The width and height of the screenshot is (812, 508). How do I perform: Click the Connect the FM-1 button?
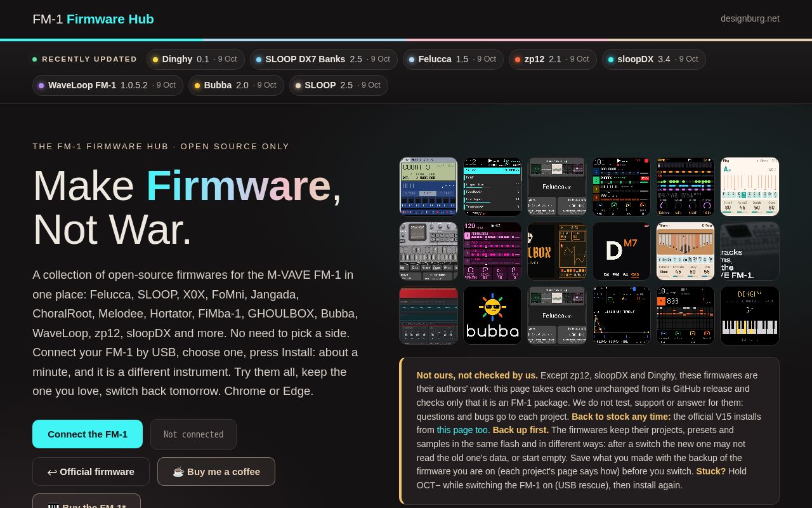coord(88,434)
